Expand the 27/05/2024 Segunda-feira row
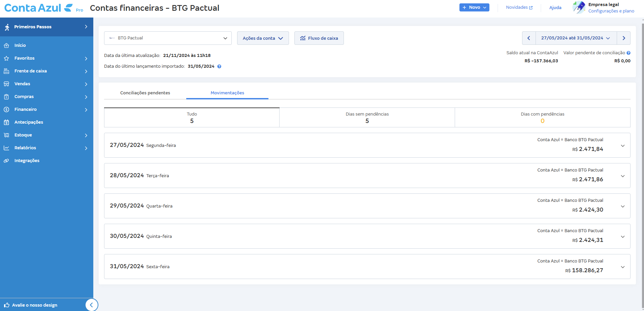This screenshot has width=644, height=311. point(622,146)
